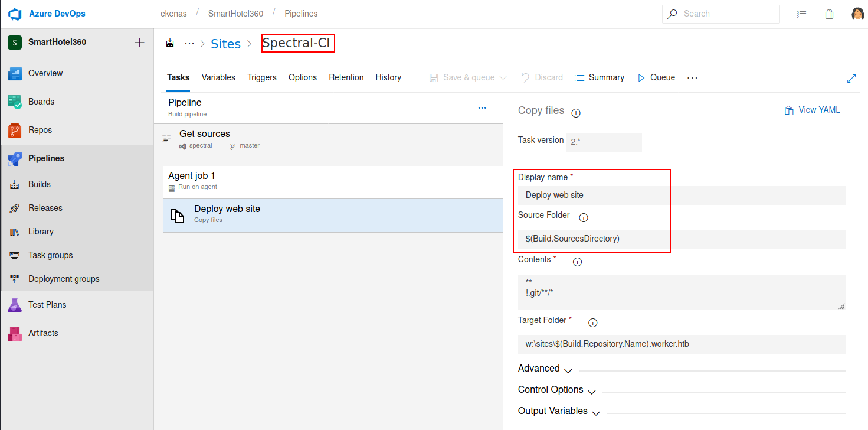Viewport: 868px width, 430px height.
Task: Open the user profile avatar
Action: point(858,14)
